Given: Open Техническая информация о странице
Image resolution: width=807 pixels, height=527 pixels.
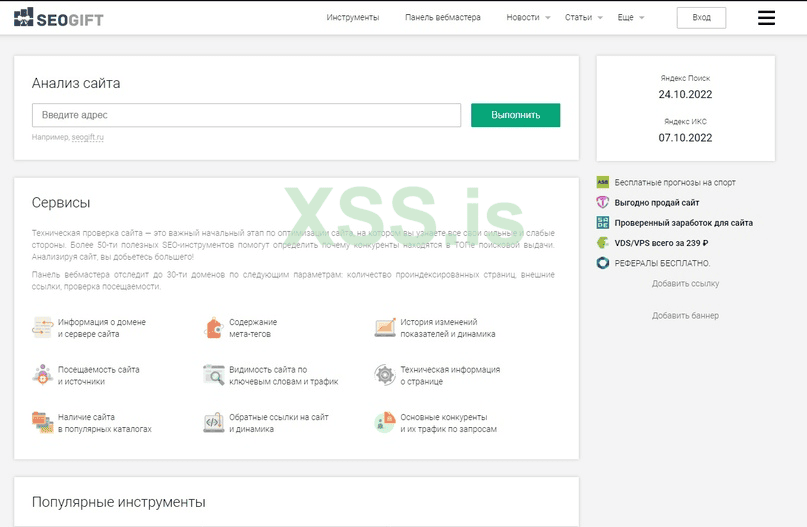Looking at the screenshot, I should (x=450, y=375).
